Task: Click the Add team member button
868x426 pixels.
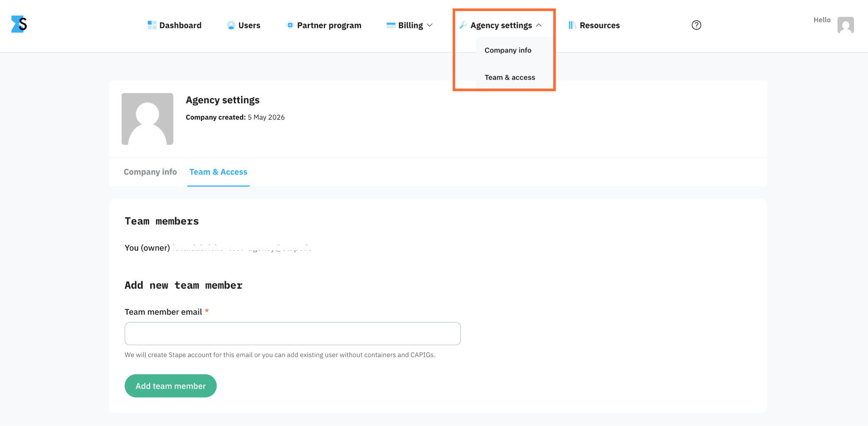Action: point(170,386)
